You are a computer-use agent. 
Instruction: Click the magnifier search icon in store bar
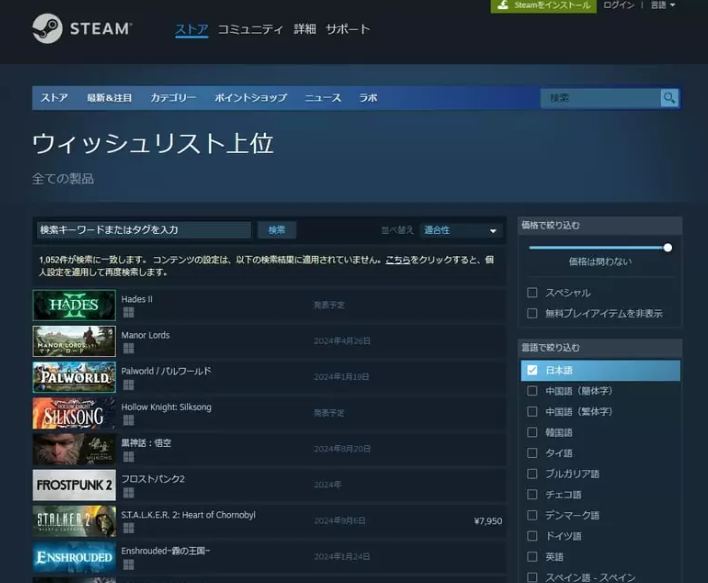tap(669, 98)
